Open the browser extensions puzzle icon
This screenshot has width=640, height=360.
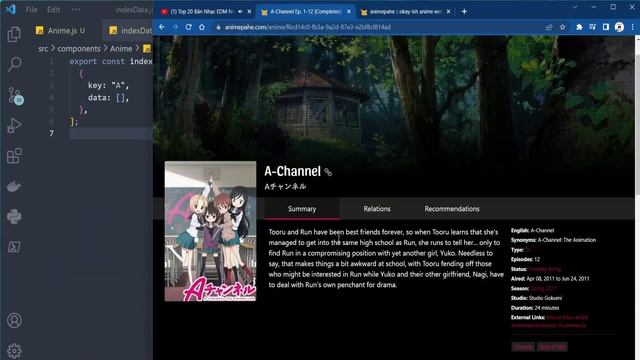point(579,27)
